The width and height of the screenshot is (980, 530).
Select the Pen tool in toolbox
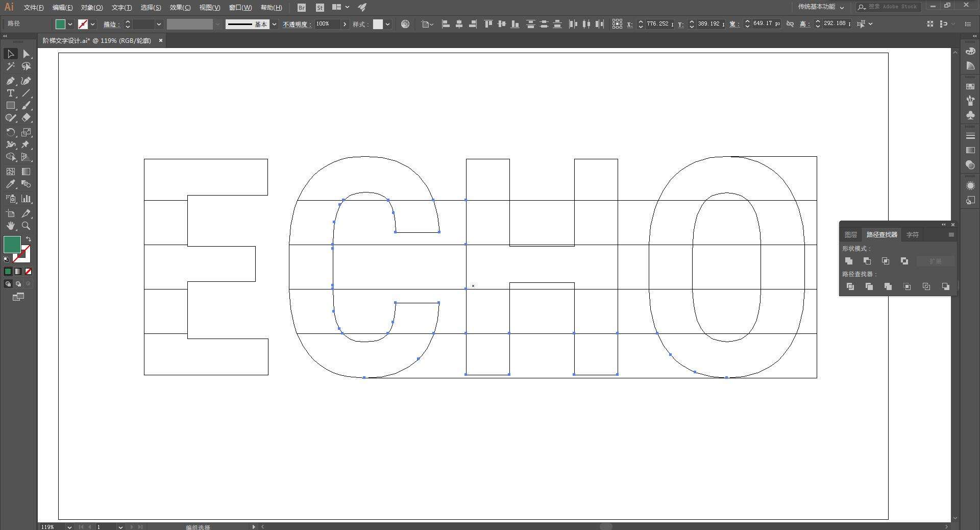pyautogui.click(x=10, y=81)
